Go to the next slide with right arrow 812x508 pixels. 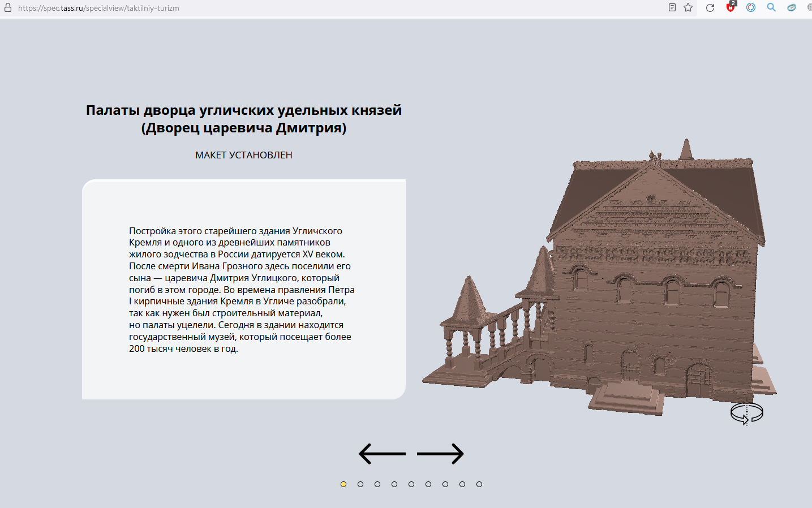440,454
